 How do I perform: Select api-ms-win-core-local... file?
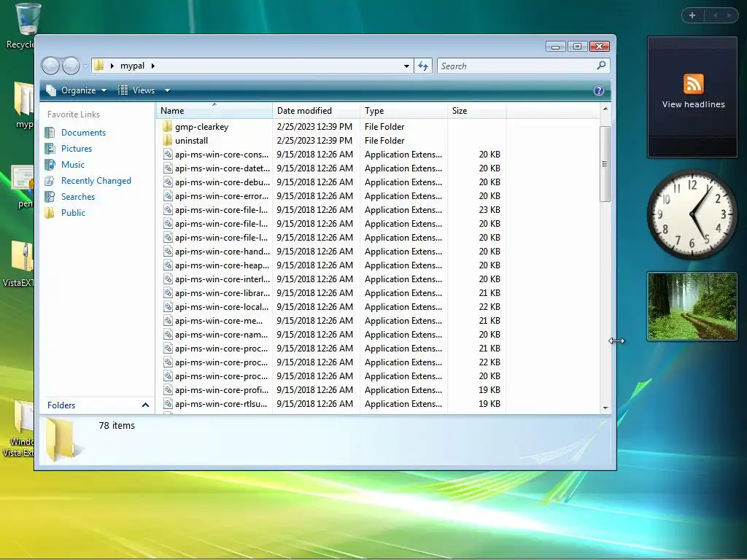[222, 307]
